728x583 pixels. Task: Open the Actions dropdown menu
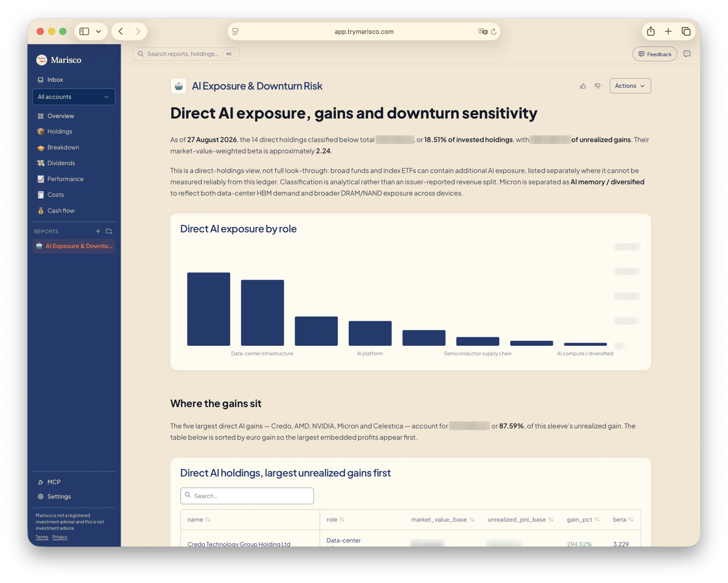point(630,86)
